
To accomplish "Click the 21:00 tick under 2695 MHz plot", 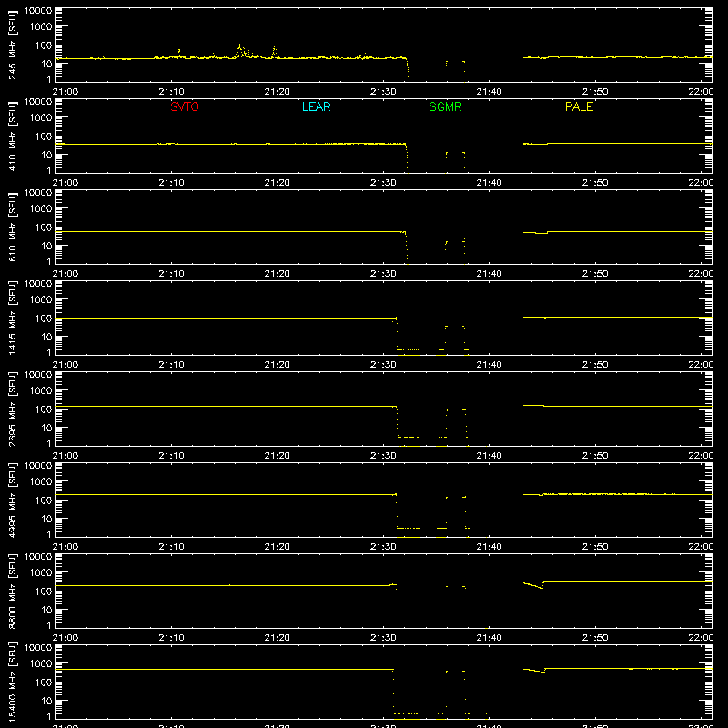I will [66, 456].
